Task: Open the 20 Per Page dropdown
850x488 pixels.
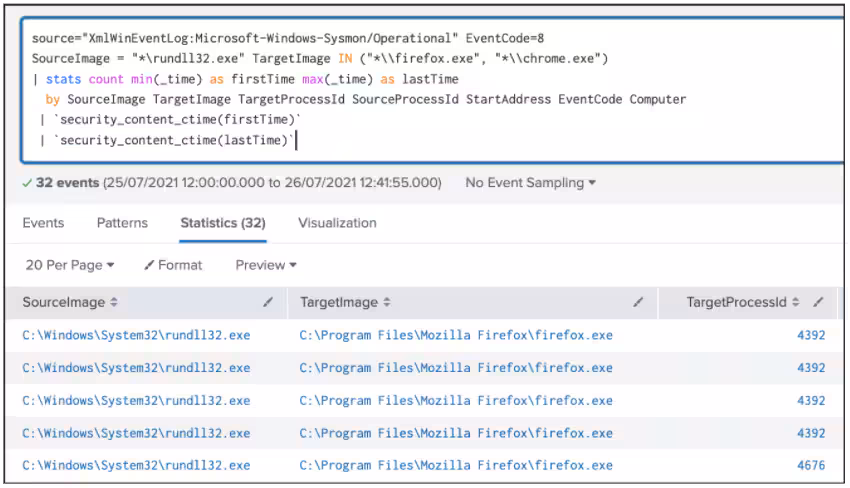Action: [68, 265]
